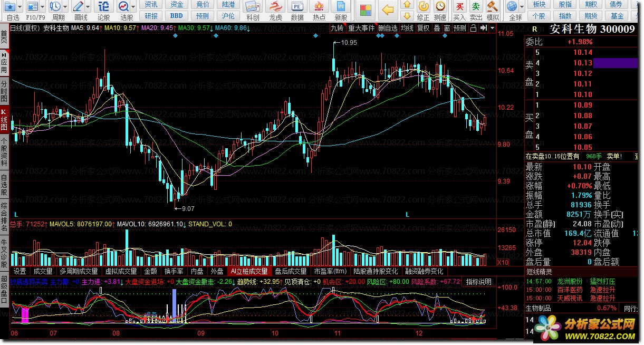Click the 设置 settings indicator button

[20, 271]
